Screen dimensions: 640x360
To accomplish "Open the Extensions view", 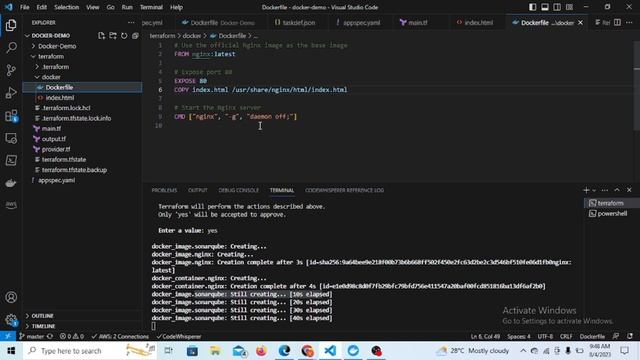I will pyautogui.click(x=11, y=116).
